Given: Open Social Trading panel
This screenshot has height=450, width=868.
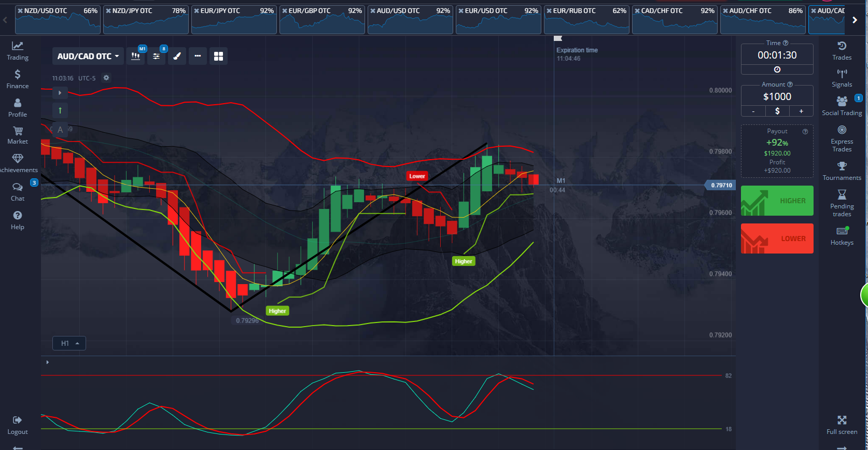Looking at the screenshot, I should click(842, 105).
